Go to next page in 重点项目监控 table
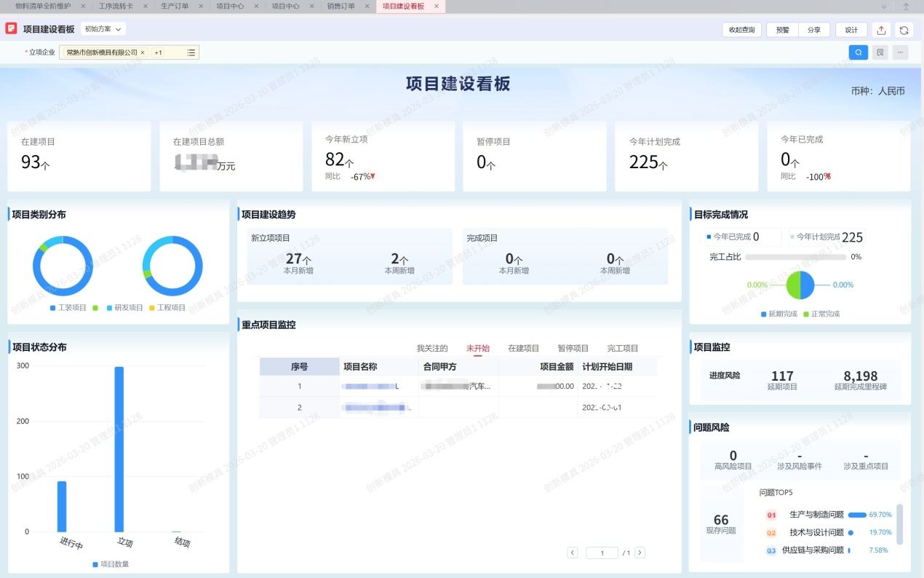 pos(640,553)
